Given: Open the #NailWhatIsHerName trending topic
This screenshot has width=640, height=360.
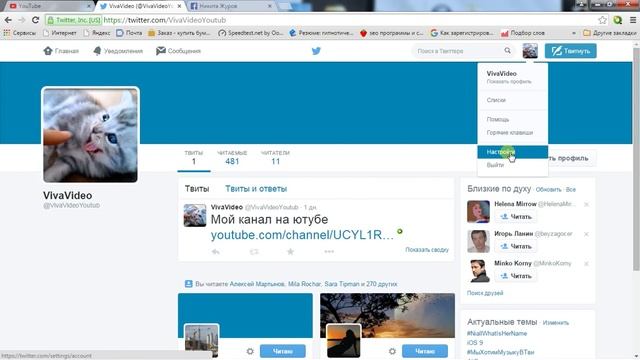Looking at the screenshot, I should (497, 333).
